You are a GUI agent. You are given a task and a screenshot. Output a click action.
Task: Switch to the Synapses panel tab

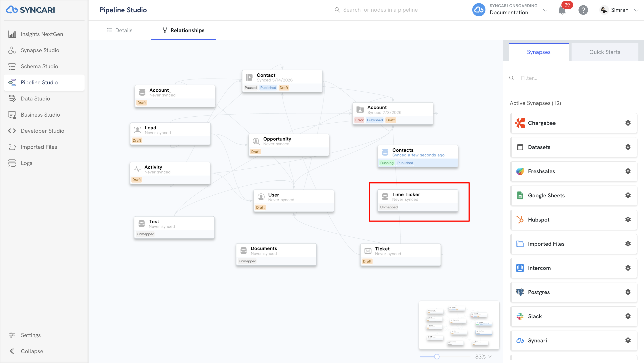pyautogui.click(x=538, y=52)
